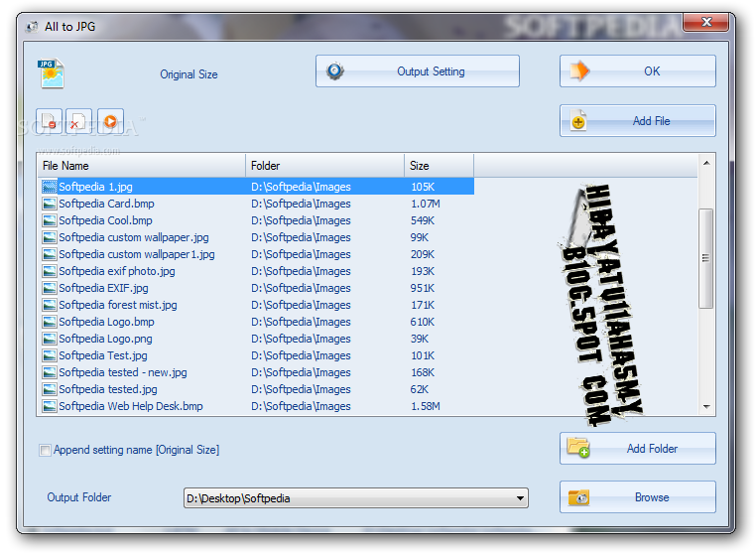Click the JPG image icon beside Original Size
The image size is (756, 554).
point(51,73)
